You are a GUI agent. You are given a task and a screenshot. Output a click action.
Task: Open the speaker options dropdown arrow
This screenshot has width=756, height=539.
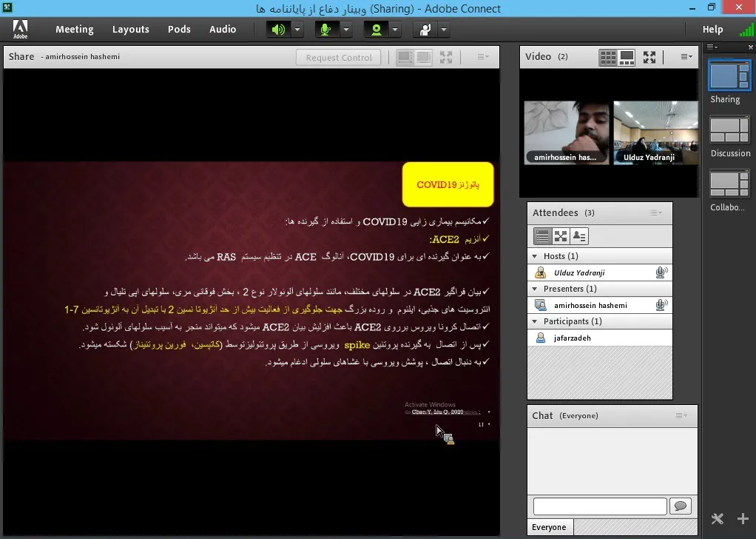(297, 30)
